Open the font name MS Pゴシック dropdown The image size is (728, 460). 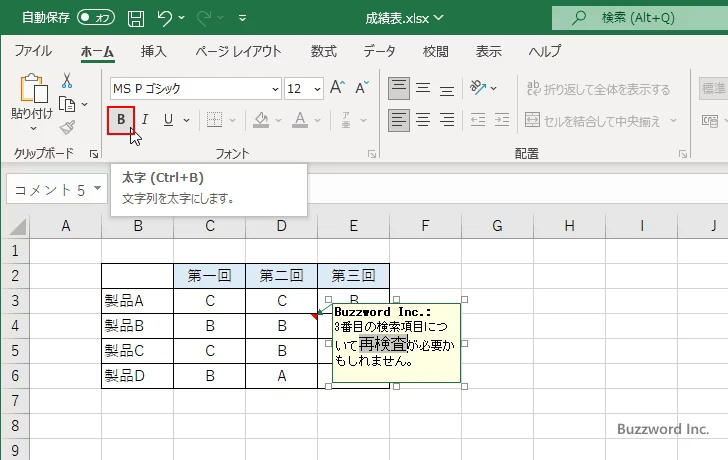coord(275,89)
